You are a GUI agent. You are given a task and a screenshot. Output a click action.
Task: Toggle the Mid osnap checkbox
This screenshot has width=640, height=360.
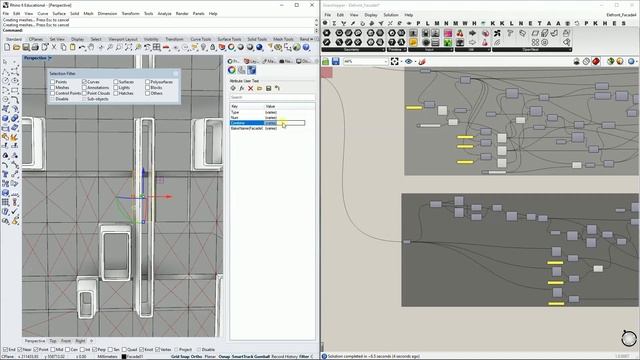53,350
